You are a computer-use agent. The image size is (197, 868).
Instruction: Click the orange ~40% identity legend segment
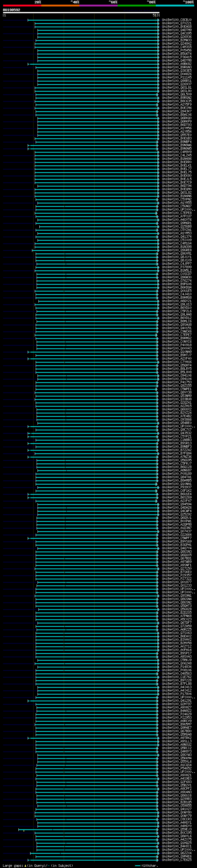coord(60,6)
